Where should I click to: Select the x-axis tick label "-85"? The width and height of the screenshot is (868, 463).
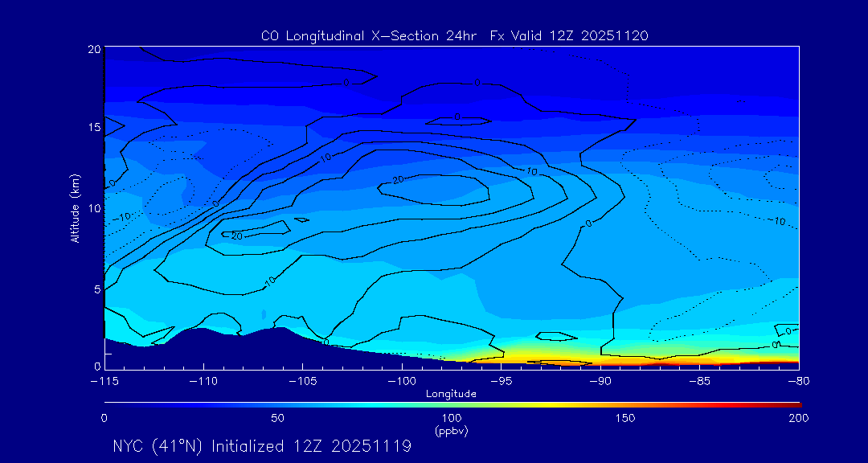[x=699, y=382]
